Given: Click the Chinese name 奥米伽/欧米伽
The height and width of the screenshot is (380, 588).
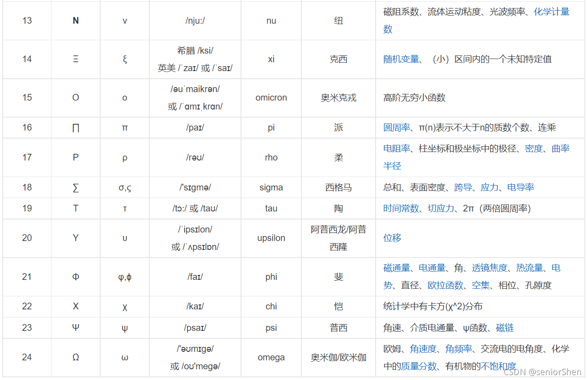Looking at the screenshot, I should 338,358.
